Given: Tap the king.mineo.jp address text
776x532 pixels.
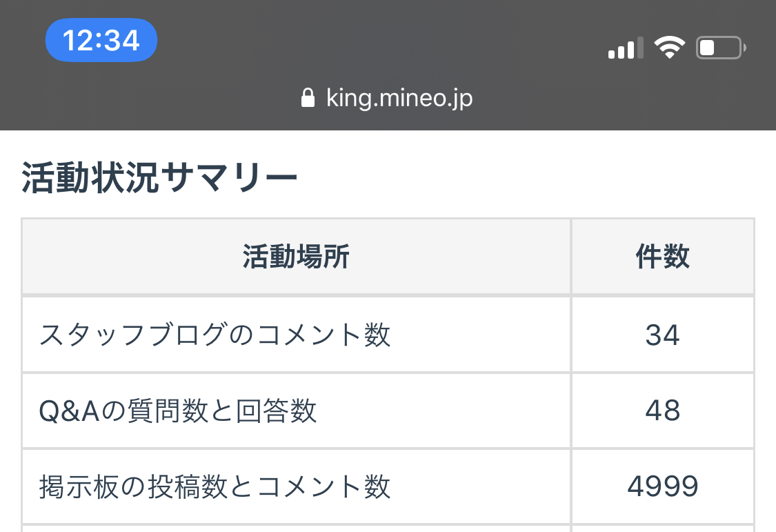Looking at the screenshot, I should 399,98.
